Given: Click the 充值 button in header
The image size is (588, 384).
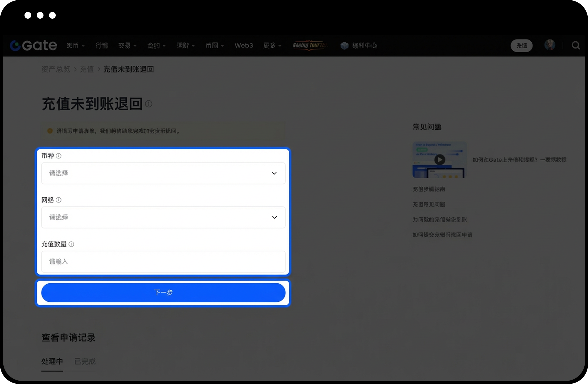Looking at the screenshot, I should (521, 46).
